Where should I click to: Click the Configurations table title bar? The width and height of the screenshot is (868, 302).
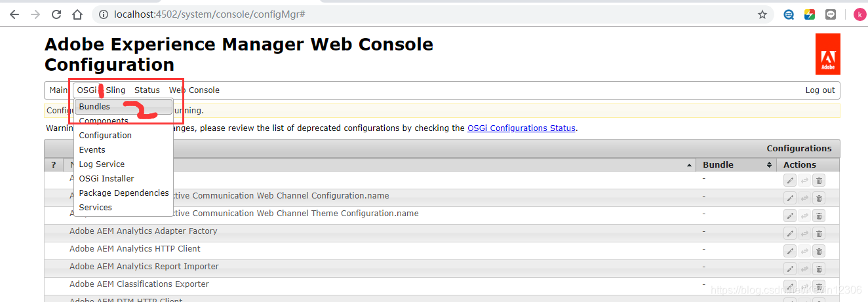click(x=442, y=148)
